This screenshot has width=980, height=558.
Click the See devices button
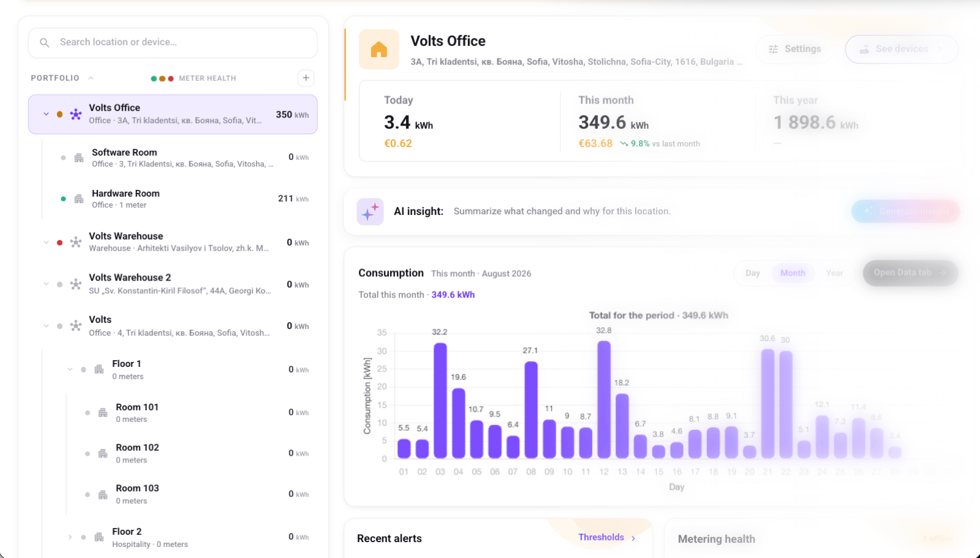click(902, 49)
